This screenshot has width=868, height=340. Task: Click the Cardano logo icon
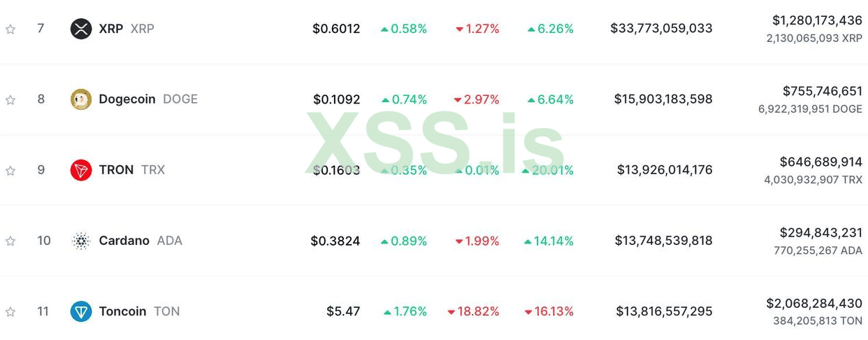(81, 241)
